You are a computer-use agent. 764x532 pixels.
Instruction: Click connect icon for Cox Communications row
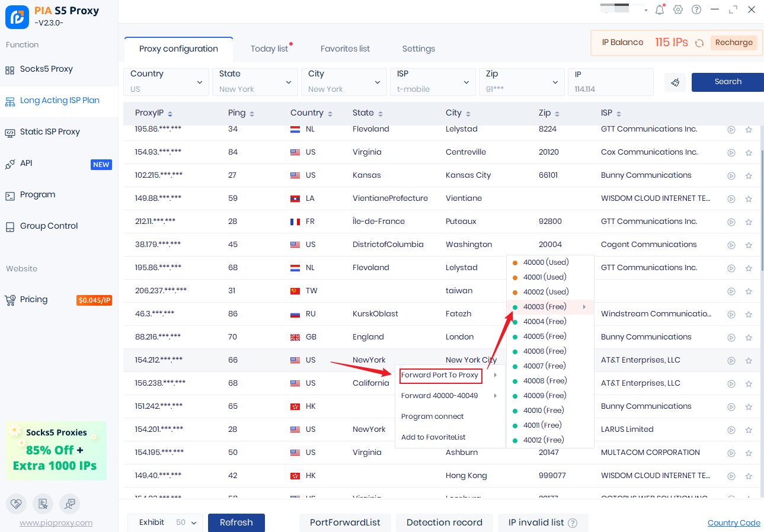click(x=731, y=152)
